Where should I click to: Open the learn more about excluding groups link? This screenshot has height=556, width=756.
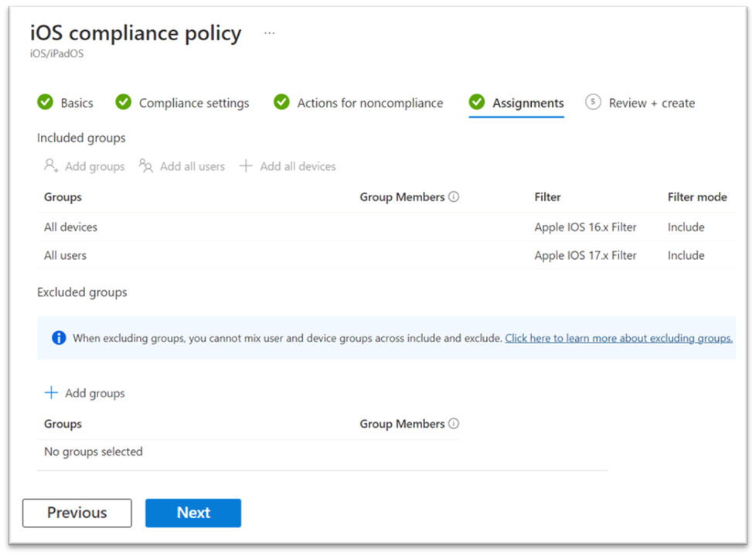tap(618, 338)
